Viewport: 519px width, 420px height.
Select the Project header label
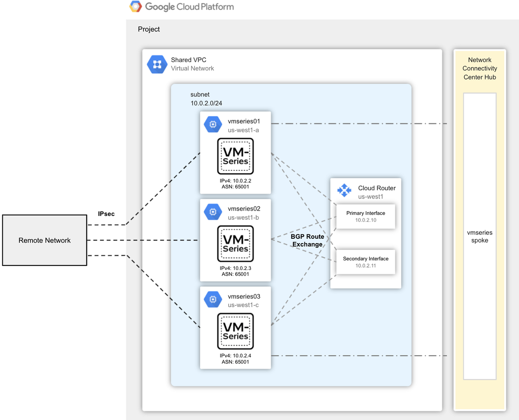[149, 29]
